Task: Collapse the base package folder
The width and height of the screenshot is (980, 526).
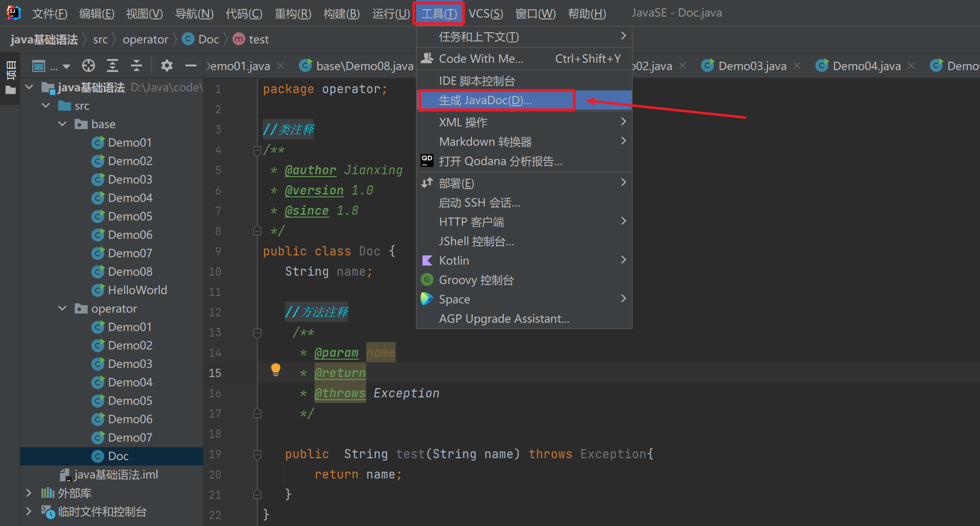Action: (63, 124)
